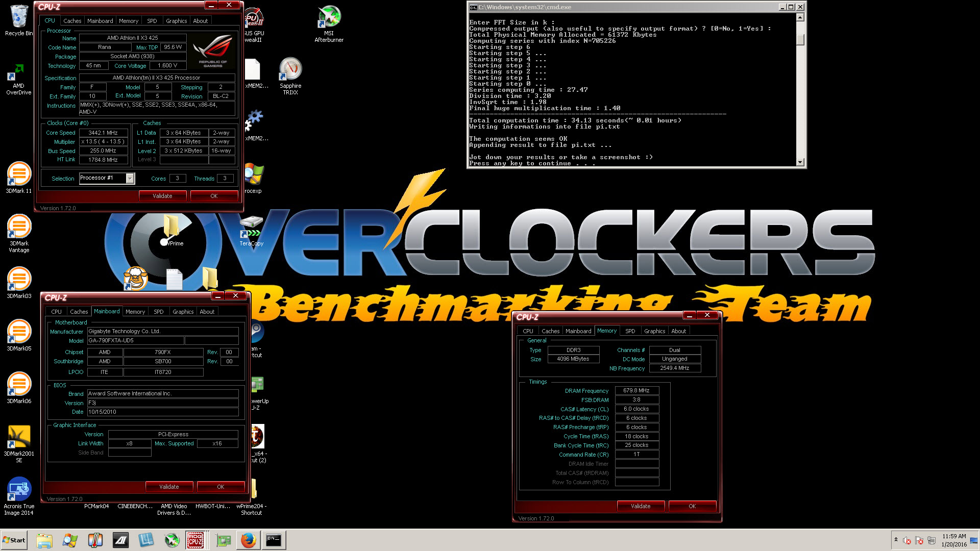This screenshot has width=980, height=551.
Task: Open Firefox from the taskbar
Action: (249, 540)
